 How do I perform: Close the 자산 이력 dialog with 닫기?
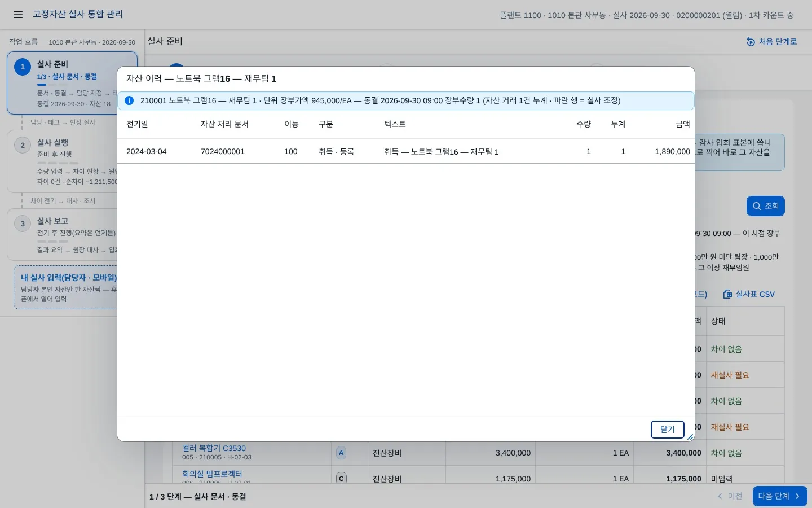[668, 430]
